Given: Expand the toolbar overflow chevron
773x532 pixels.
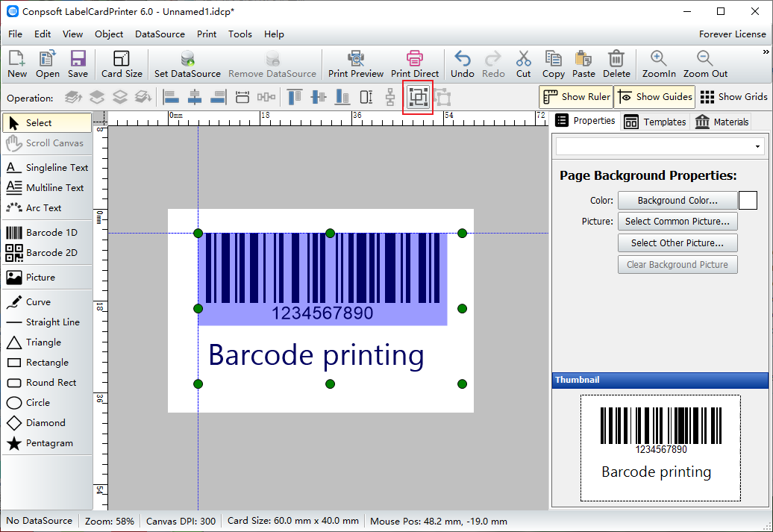Looking at the screenshot, I should tap(766, 51).
